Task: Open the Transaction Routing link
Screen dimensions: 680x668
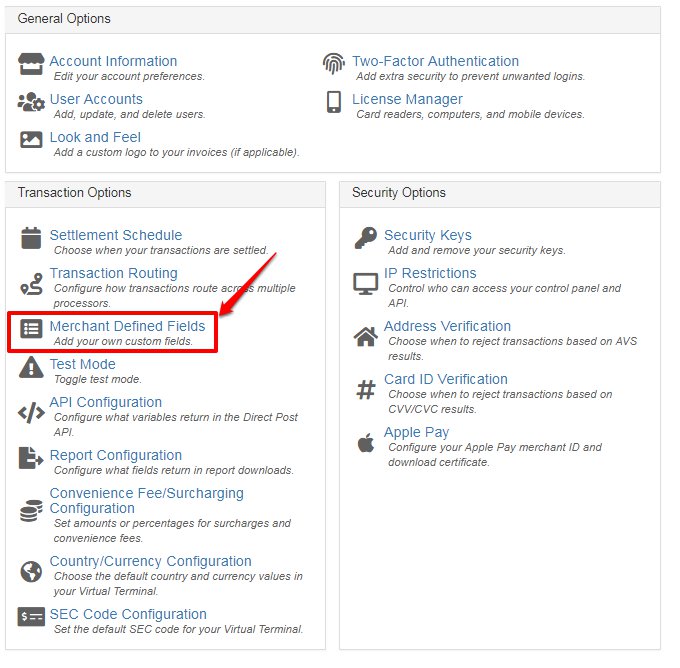Action: [114, 273]
